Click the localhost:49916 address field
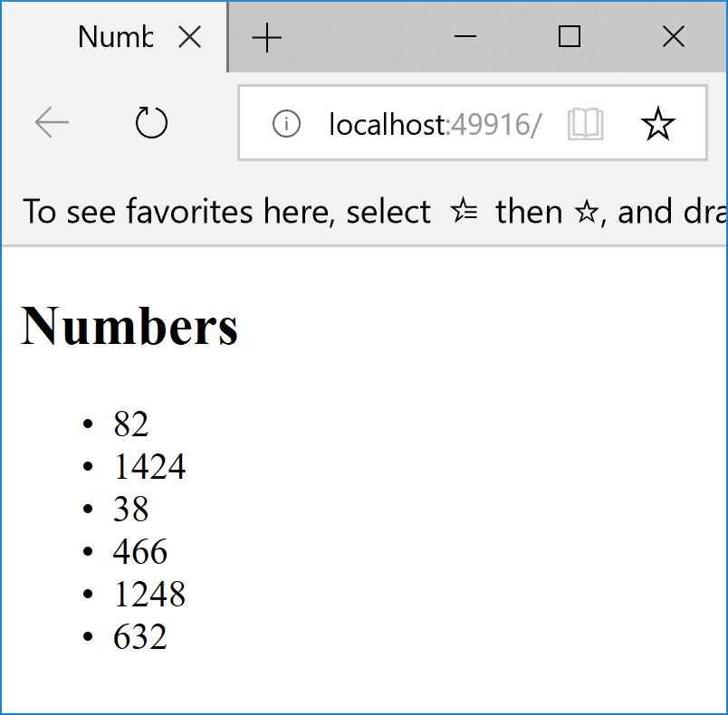This screenshot has width=728, height=715. point(435,124)
